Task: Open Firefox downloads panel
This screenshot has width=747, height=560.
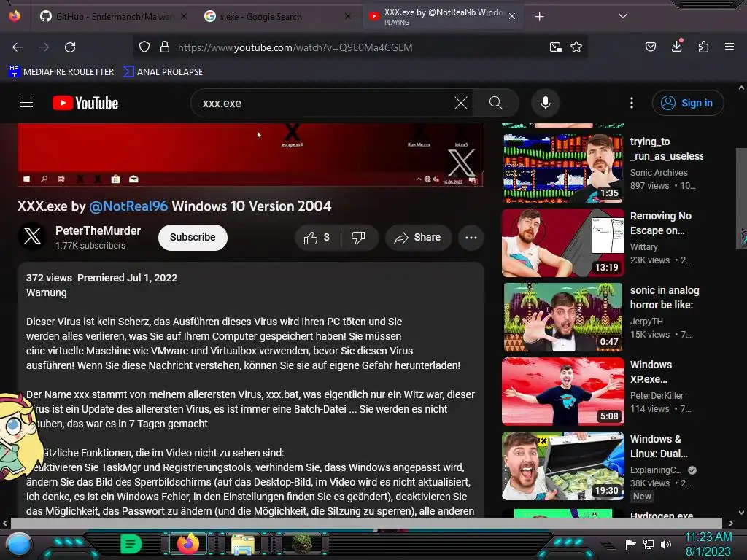Action: pos(677,46)
